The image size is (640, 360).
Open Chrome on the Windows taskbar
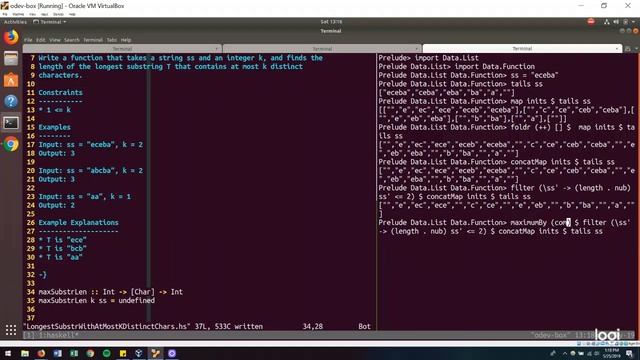[90, 353]
